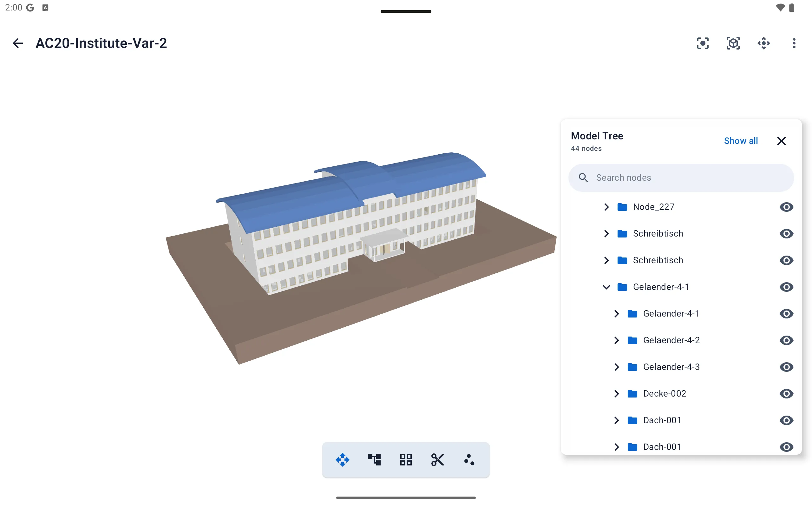The height and width of the screenshot is (508, 812).
Task: Hide Node_227 with its eye icon
Action: tap(786, 207)
